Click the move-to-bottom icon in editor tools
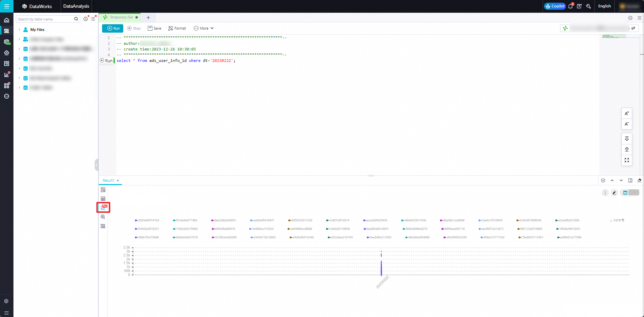 click(626, 149)
